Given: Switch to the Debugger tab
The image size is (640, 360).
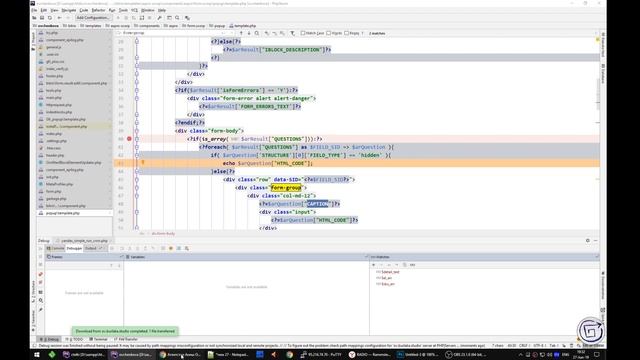Looking at the screenshot, I should coord(74,248).
